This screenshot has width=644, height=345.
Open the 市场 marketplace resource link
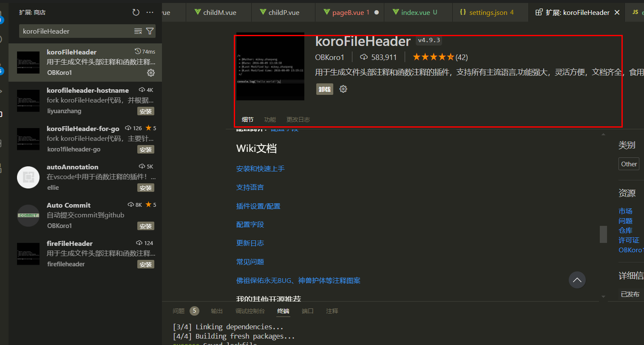(625, 211)
